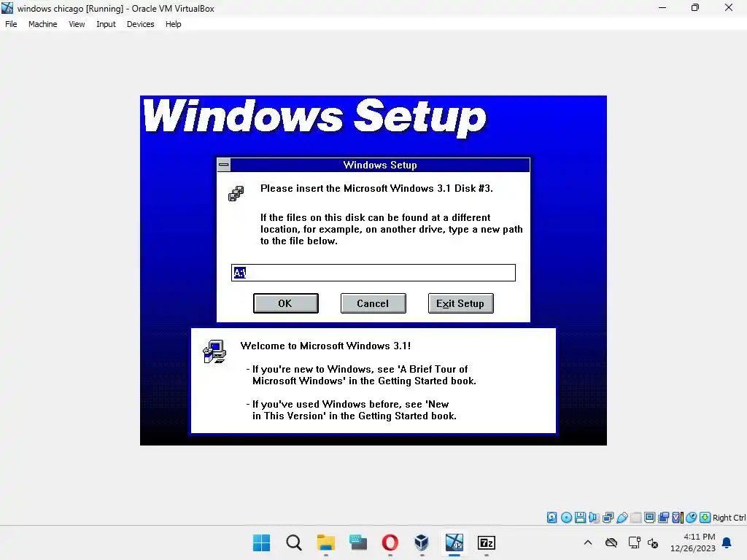The image size is (747, 560).
Task: Confirm disk path with OK button
Action: [285, 303]
